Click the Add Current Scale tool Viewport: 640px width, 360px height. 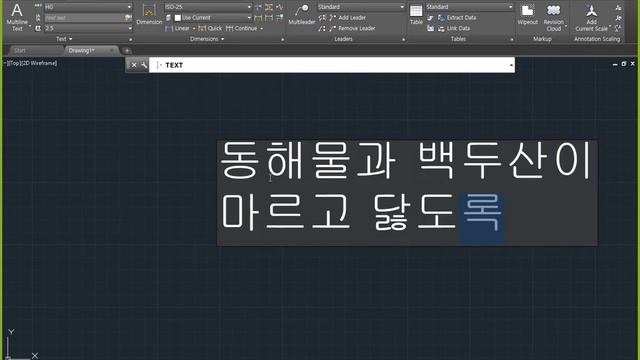(591, 17)
